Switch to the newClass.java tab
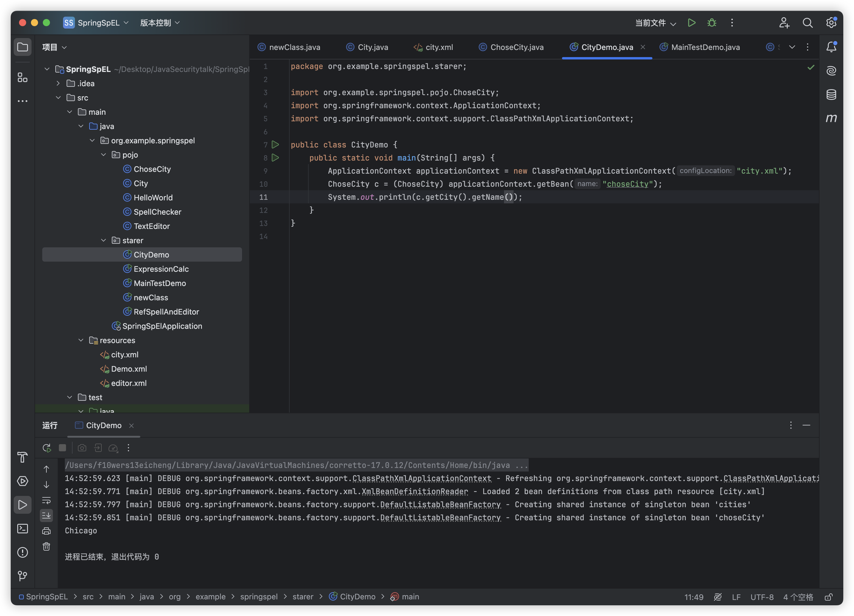 289,47
